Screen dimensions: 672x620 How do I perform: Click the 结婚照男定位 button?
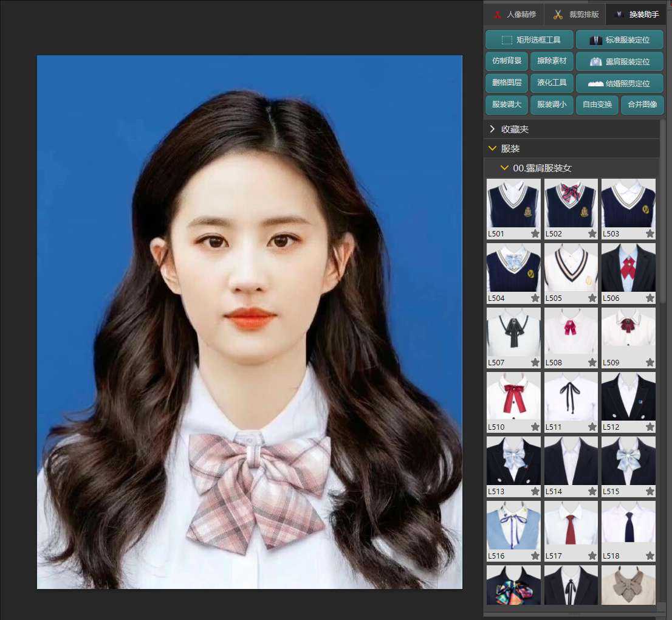(620, 83)
